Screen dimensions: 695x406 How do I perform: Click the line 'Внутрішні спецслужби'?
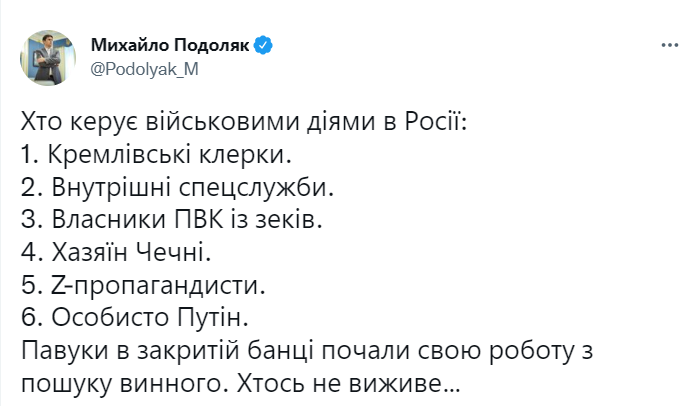(x=177, y=187)
